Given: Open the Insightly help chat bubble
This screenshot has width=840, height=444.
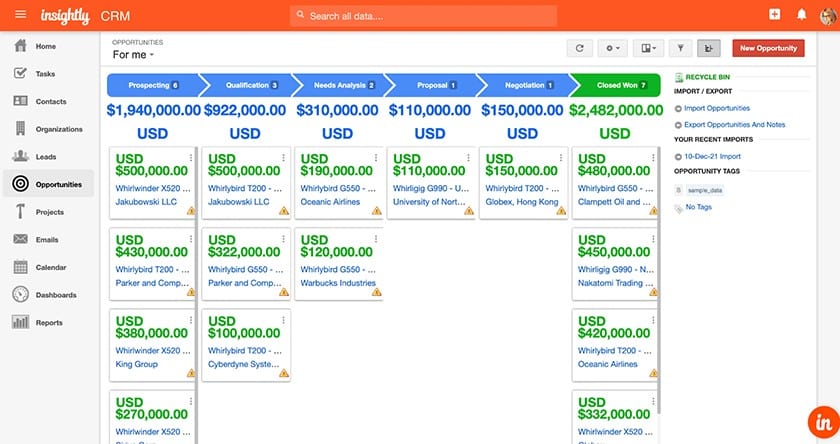Looking at the screenshot, I should (824, 422).
